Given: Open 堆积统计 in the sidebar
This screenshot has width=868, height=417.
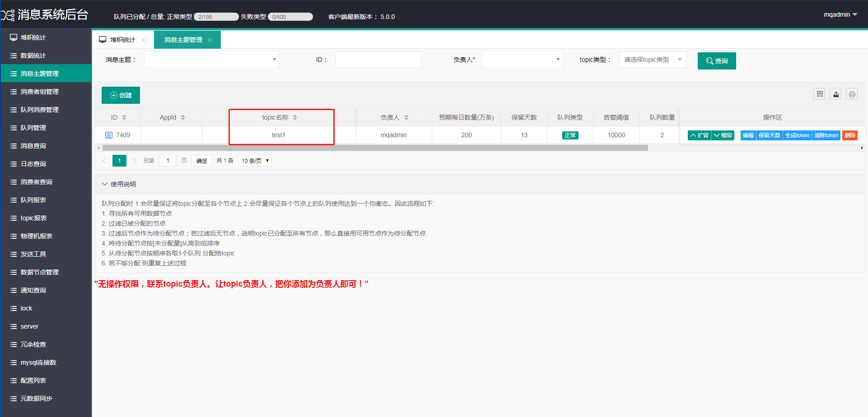Looking at the screenshot, I should pos(46,37).
